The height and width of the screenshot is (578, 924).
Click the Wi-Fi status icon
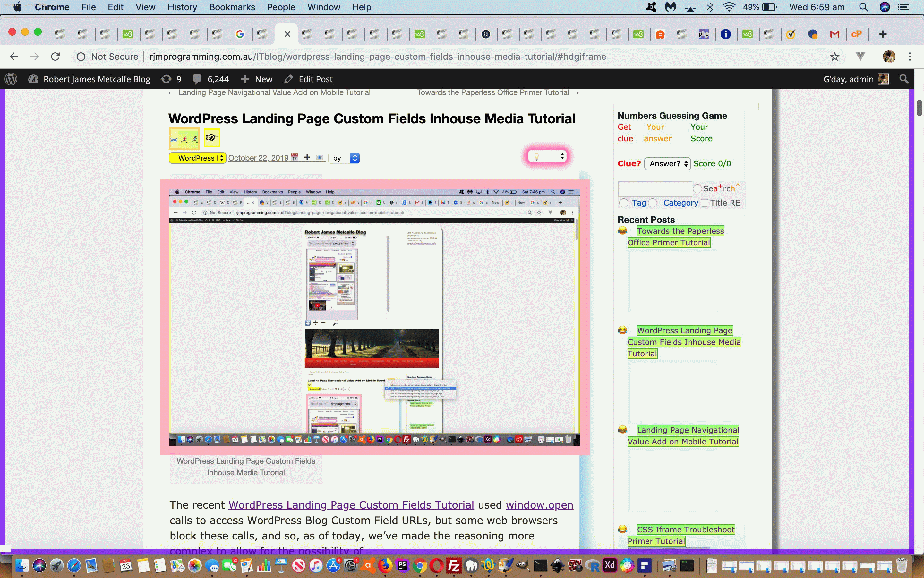coord(729,7)
